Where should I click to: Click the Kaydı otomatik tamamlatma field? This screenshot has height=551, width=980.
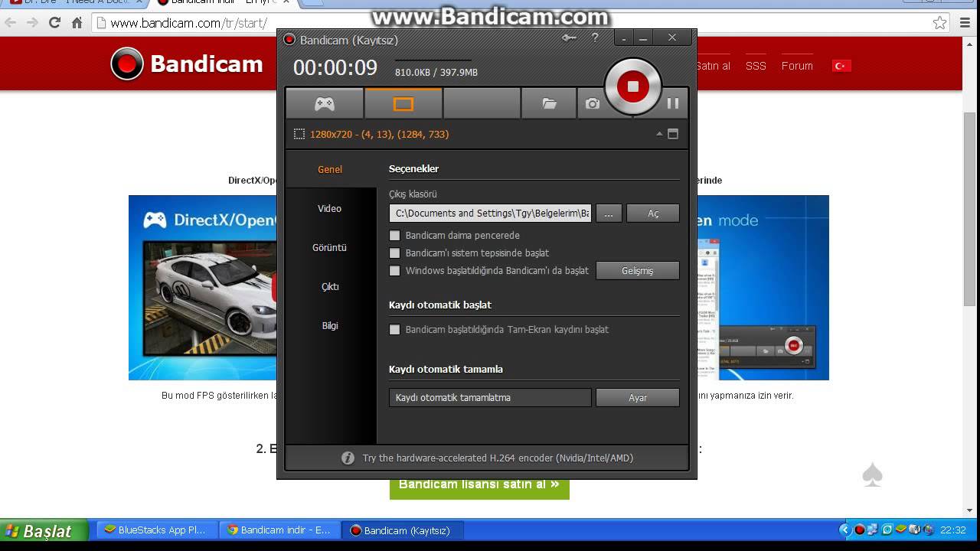(490, 397)
